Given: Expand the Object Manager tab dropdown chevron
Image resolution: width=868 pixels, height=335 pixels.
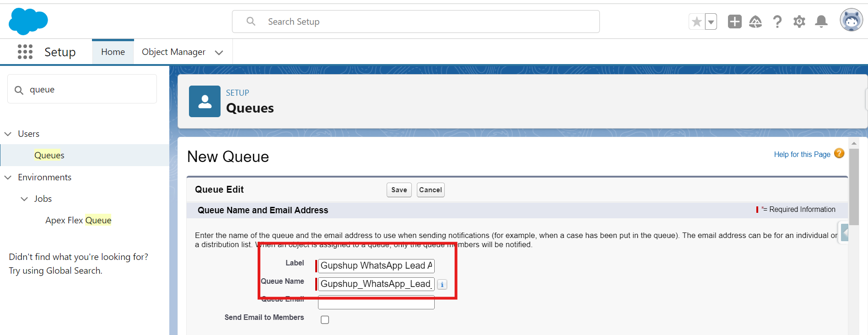Looking at the screenshot, I should pos(219,52).
